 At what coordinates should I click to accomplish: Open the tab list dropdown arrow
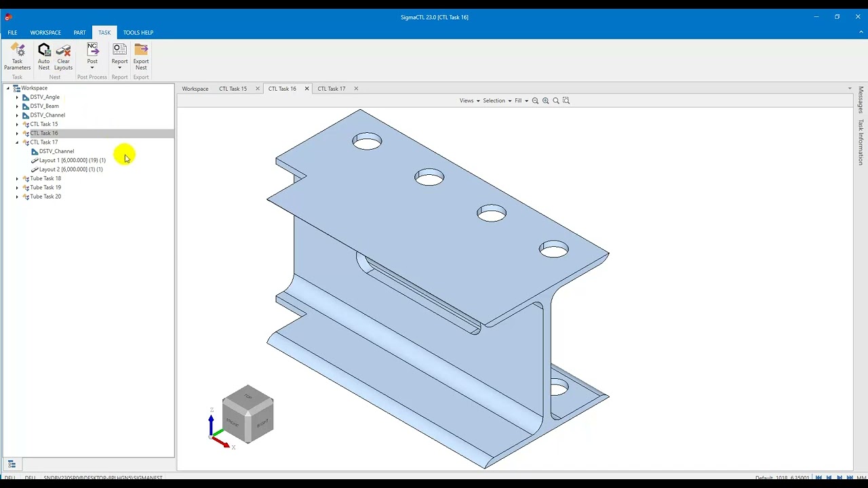tap(850, 89)
